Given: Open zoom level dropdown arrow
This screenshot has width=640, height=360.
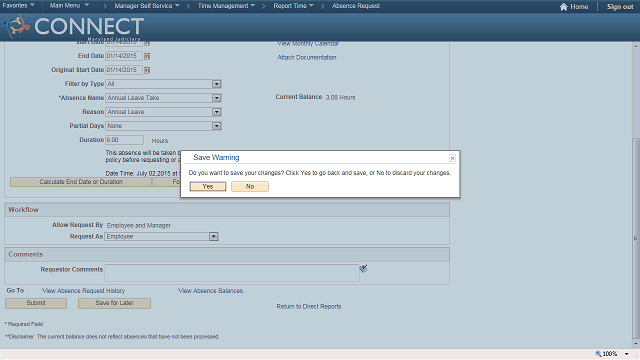Looking at the screenshot, I should point(627,354).
